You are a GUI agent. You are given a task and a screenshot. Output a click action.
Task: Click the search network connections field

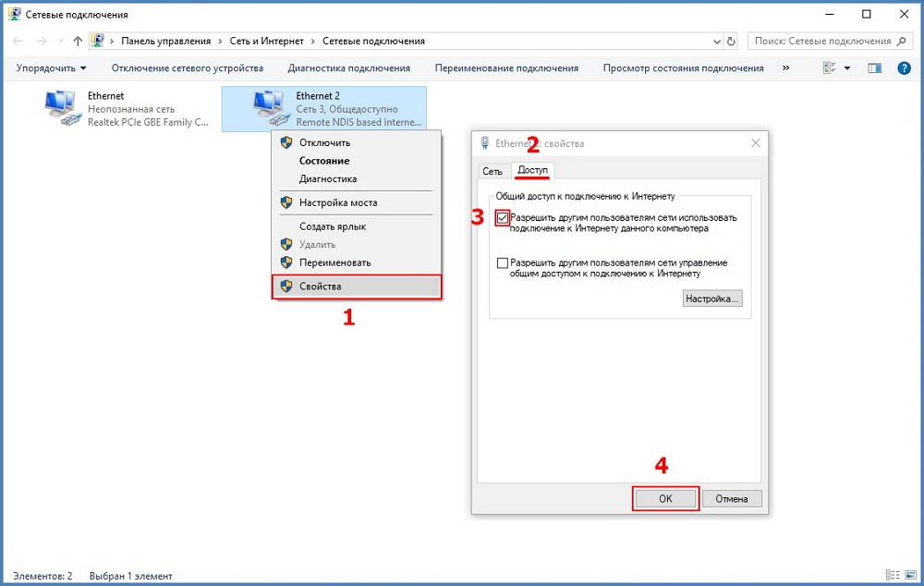pos(822,42)
